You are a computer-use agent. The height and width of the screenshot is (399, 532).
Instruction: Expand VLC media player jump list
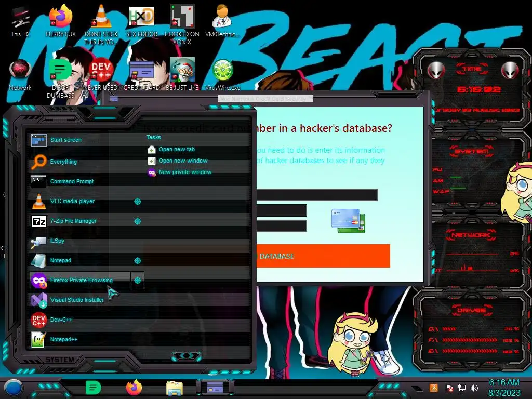pos(137,202)
